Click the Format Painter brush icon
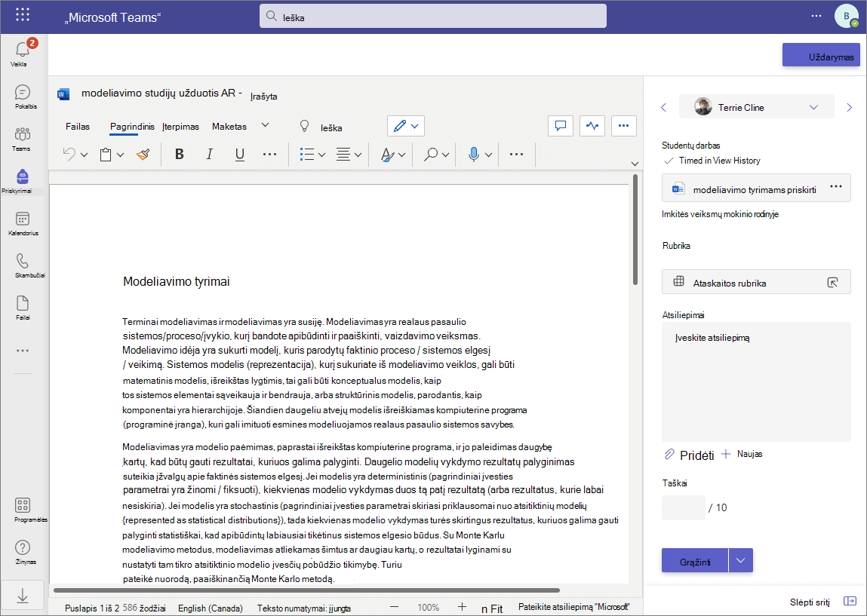The image size is (867, 616). coord(143,154)
